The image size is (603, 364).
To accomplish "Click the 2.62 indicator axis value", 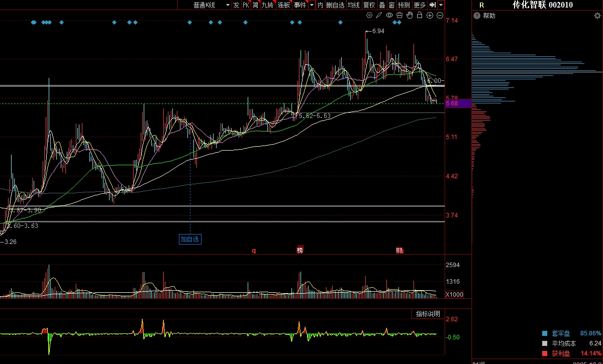I will point(452,319).
